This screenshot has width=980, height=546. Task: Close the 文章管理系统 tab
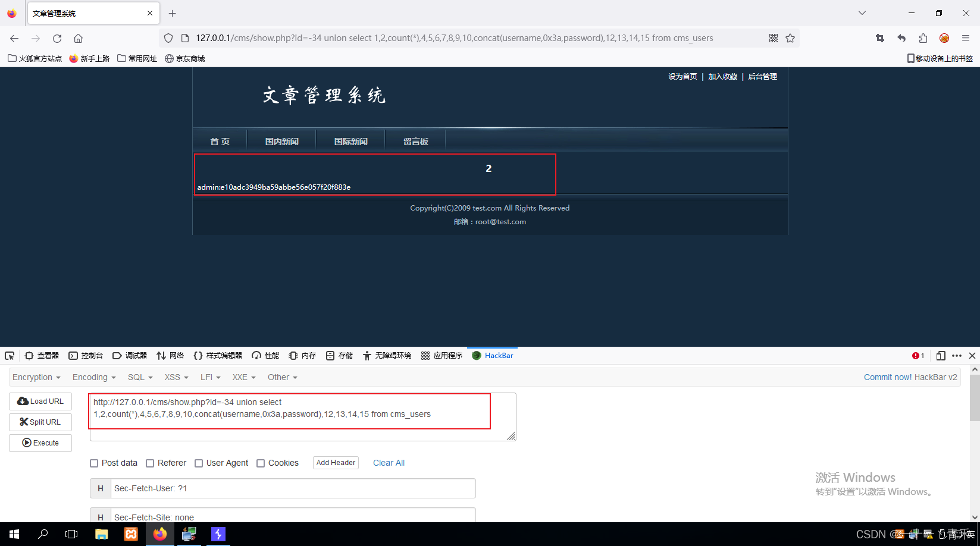point(149,13)
